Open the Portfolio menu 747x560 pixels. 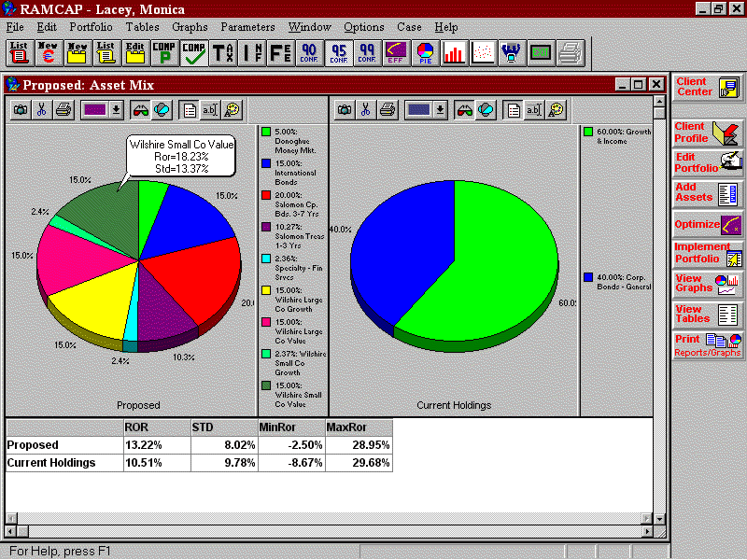tap(91, 27)
